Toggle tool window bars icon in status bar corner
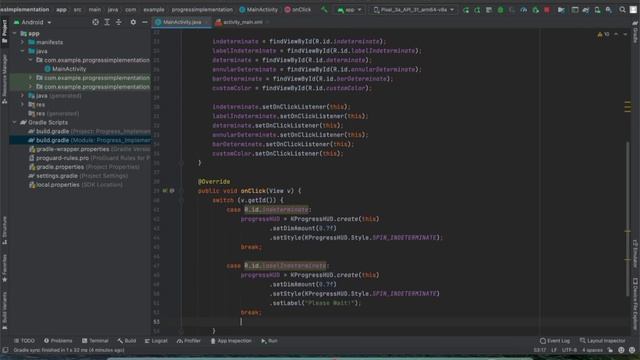The height and width of the screenshot is (360, 640). pos(5,350)
